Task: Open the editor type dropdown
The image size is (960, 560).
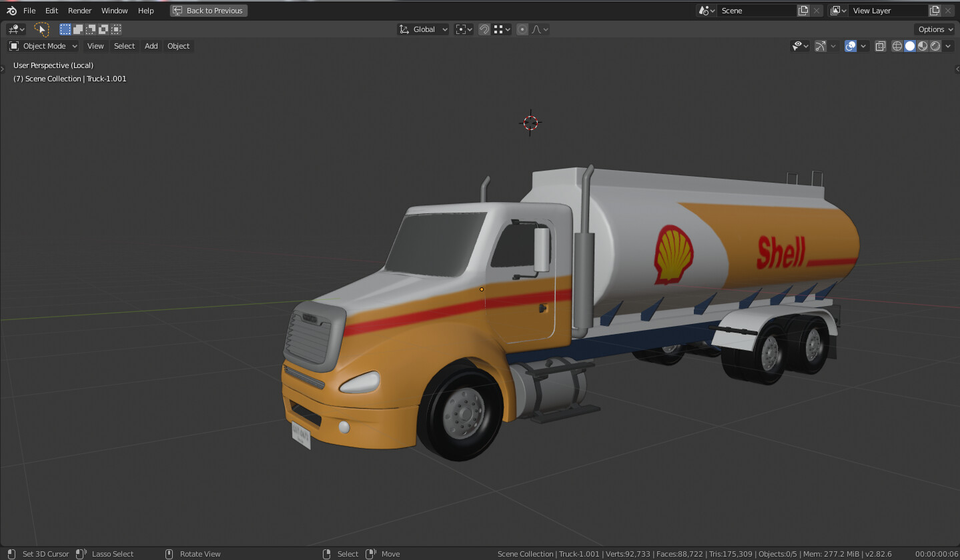Action: pos(16,29)
